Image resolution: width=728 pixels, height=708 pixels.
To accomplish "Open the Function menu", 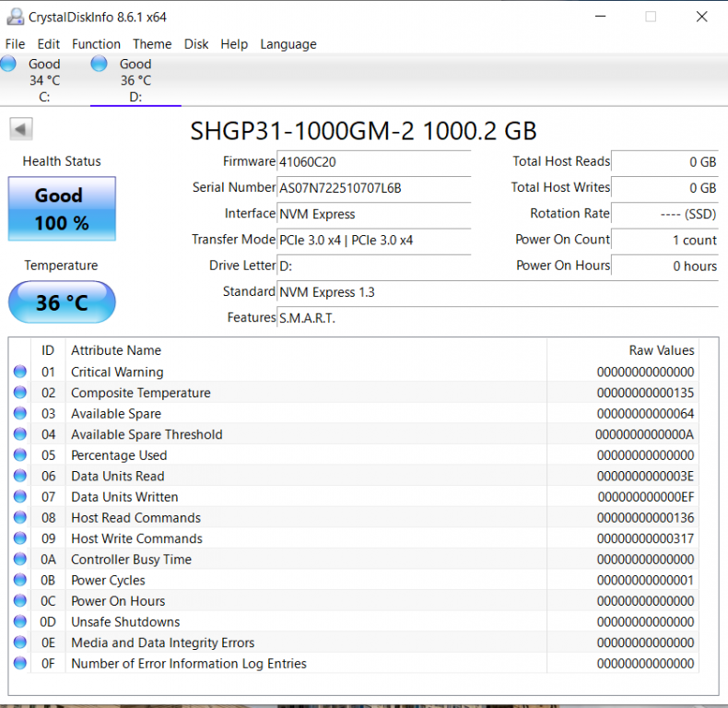I will (x=96, y=44).
